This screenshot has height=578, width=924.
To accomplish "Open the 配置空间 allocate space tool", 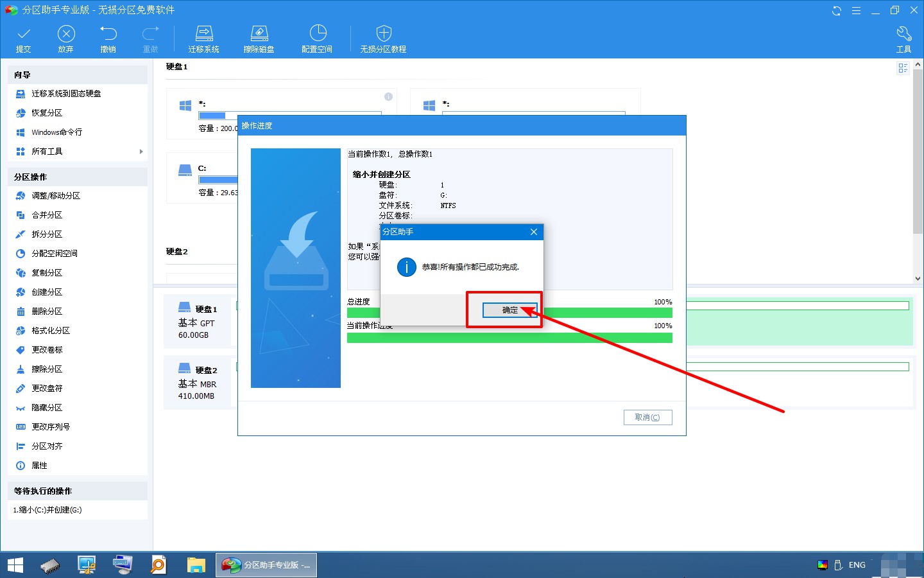I will click(x=317, y=40).
